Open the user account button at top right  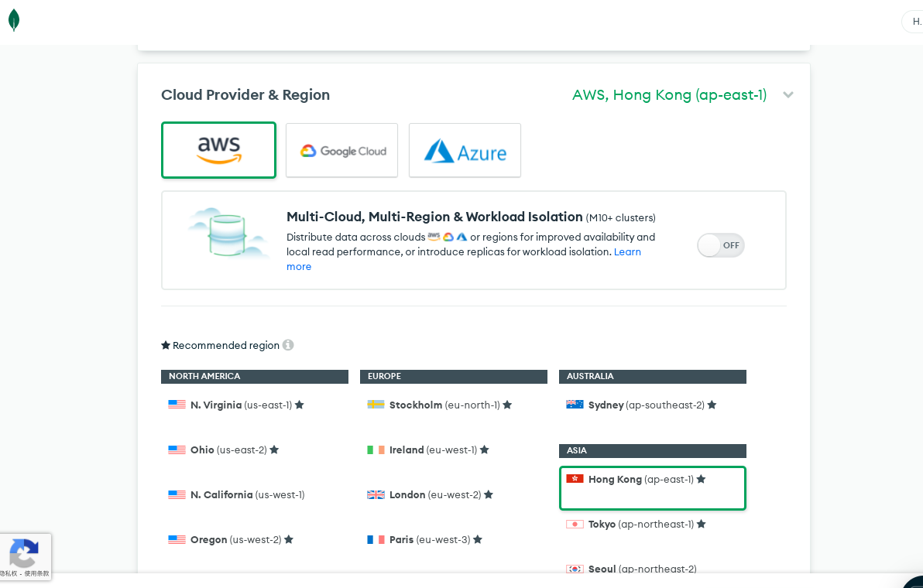click(914, 22)
